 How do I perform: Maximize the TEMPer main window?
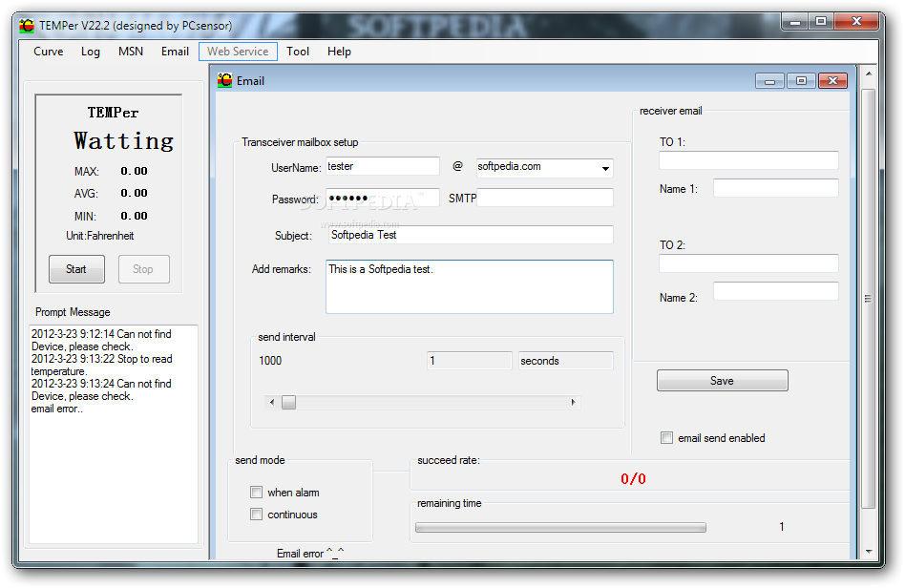pyautogui.click(x=821, y=22)
